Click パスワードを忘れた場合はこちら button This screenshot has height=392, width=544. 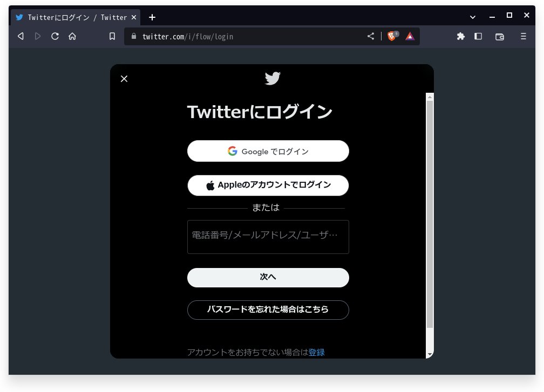pyautogui.click(x=268, y=310)
